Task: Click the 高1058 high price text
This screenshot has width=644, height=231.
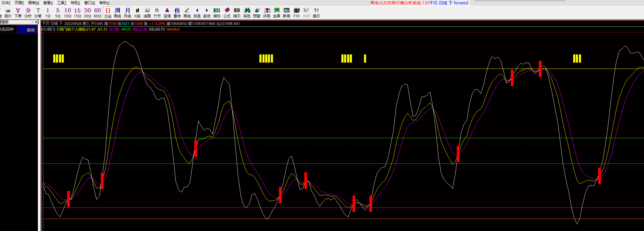Action: pyautogui.click(x=110, y=24)
